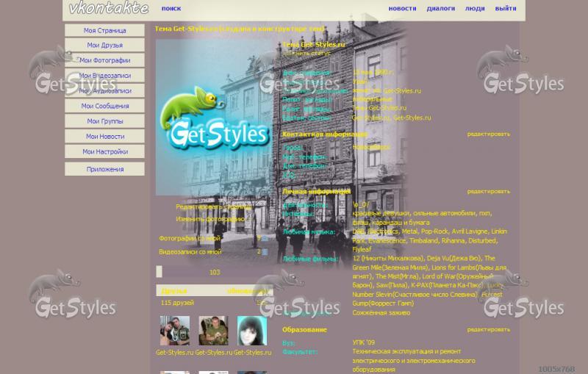Viewport: 588px width, 374px height.
Task: Open Приложения in the sidebar
Action: click(x=104, y=169)
